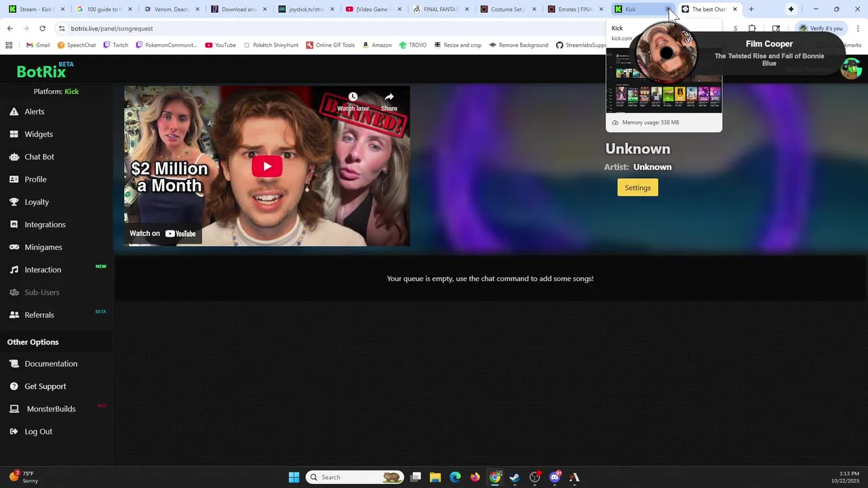Open Task View on taskbar
868x488 pixels.
[416, 477]
